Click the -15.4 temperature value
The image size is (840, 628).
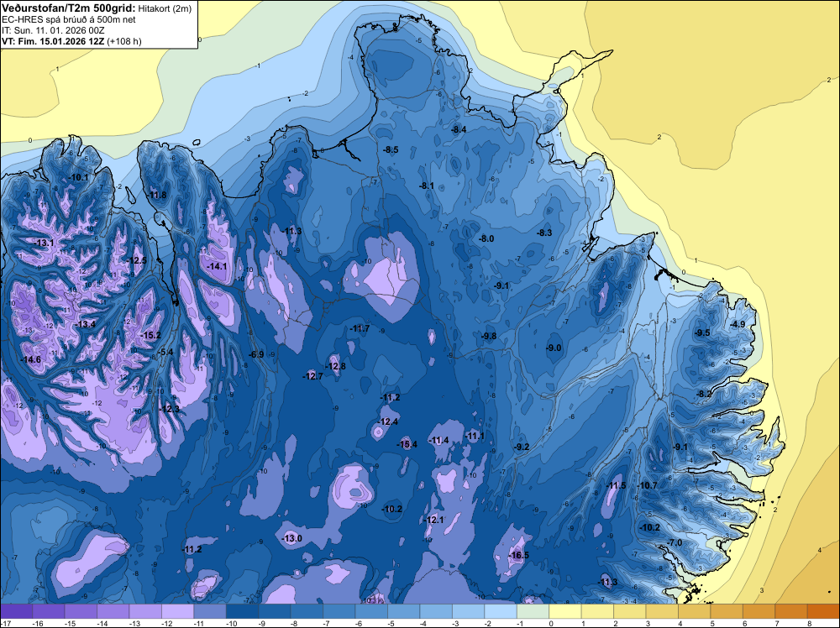[407, 444]
